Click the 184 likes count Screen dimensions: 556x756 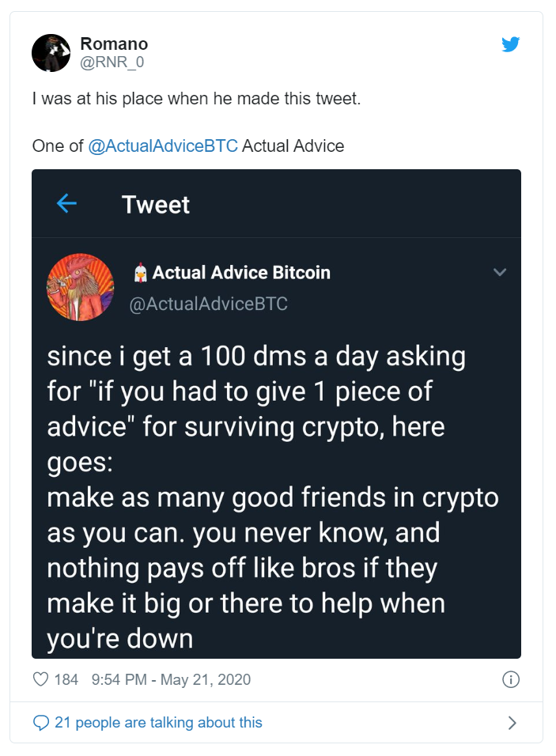pos(66,679)
